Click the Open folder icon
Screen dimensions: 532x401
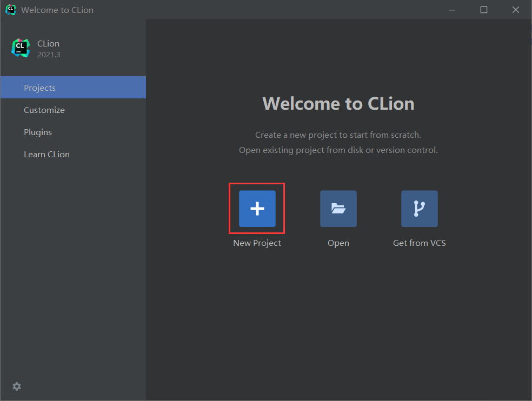click(x=338, y=209)
